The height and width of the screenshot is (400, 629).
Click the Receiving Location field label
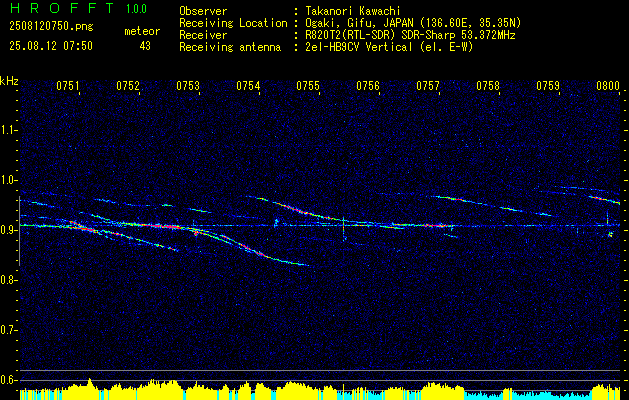pos(233,23)
